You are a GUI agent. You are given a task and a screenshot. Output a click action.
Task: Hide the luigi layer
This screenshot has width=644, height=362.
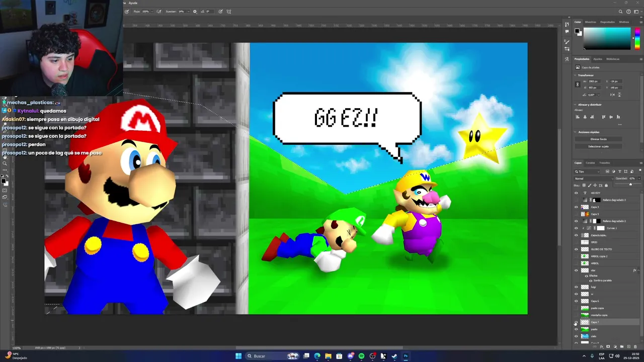coord(576,287)
